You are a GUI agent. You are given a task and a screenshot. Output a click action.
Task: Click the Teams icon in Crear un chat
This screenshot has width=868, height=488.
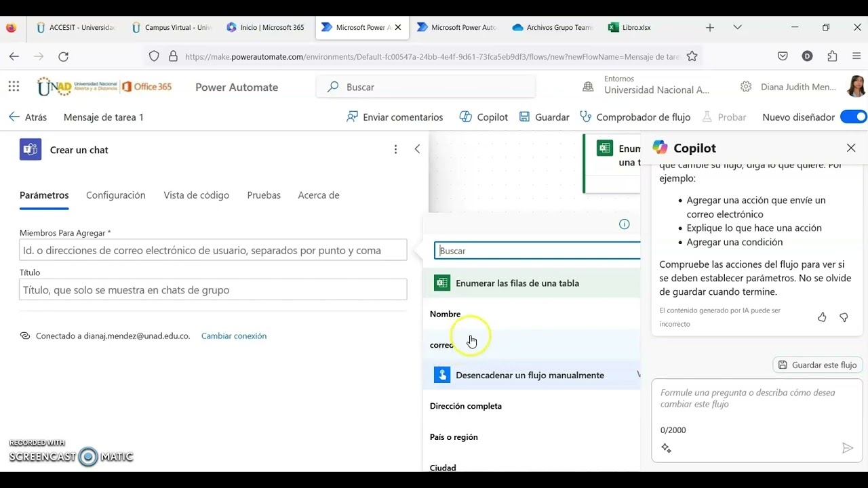[x=31, y=149]
